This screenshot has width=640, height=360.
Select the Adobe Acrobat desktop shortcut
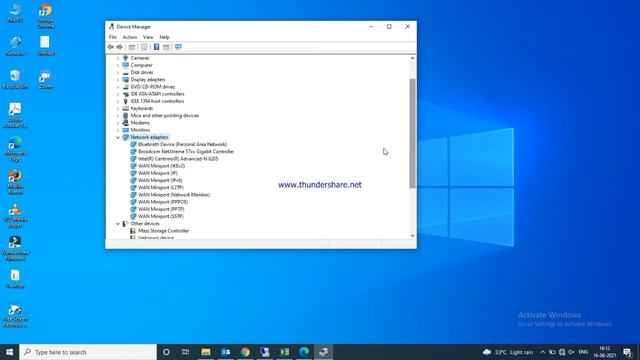pos(15,115)
